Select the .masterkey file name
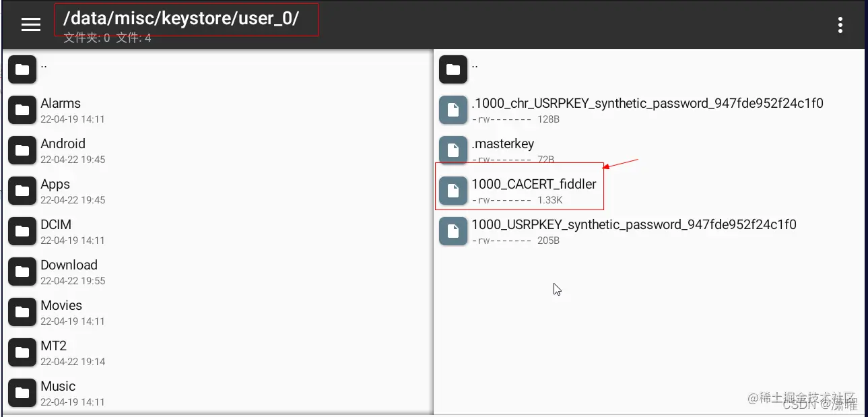The height and width of the screenshot is (417, 868). tap(503, 143)
